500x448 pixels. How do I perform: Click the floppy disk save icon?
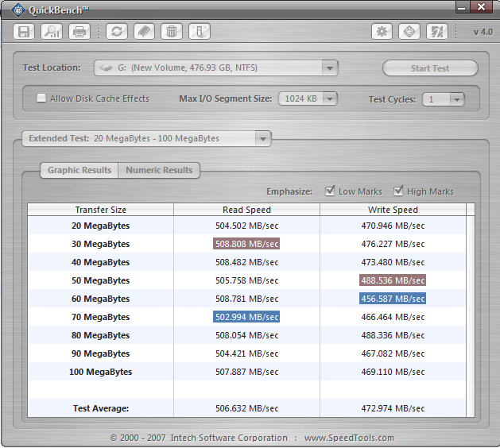pyautogui.click(x=25, y=32)
